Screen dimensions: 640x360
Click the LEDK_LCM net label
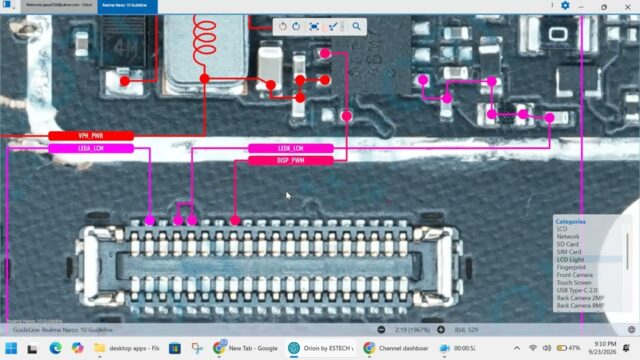pos(291,148)
